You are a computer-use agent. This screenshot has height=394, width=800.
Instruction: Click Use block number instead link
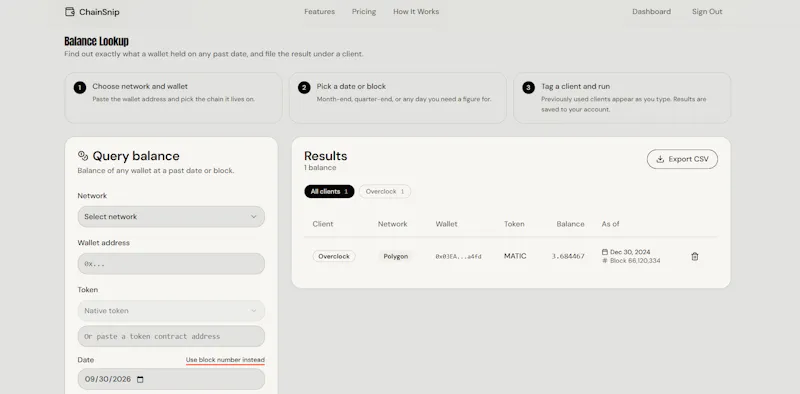pos(225,360)
